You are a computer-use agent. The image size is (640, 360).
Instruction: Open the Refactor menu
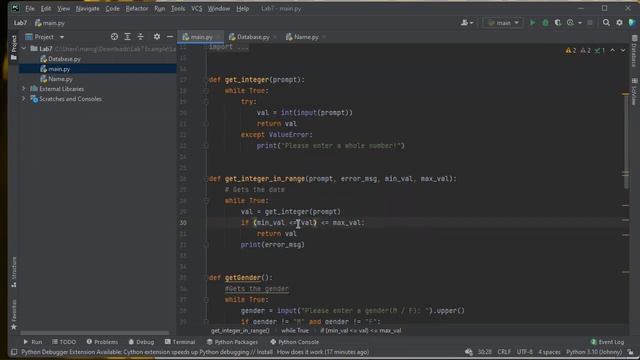(x=137, y=8)
